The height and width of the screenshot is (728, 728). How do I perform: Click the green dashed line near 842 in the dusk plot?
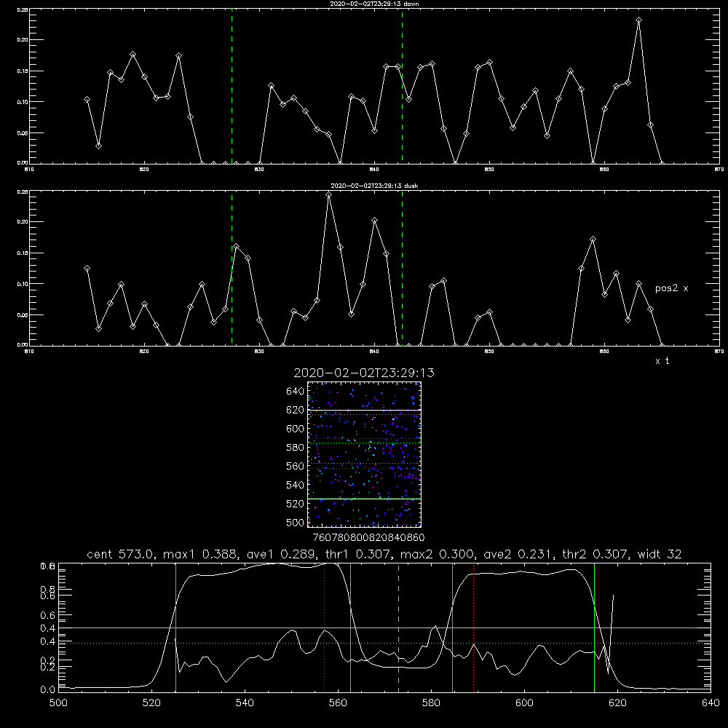[402, 269]
